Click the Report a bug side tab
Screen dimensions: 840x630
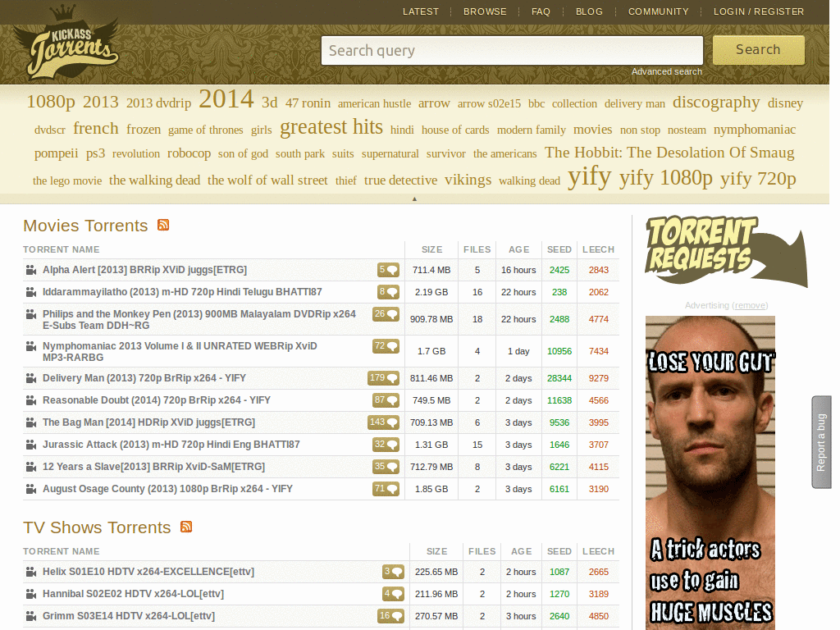click(822, 442)
